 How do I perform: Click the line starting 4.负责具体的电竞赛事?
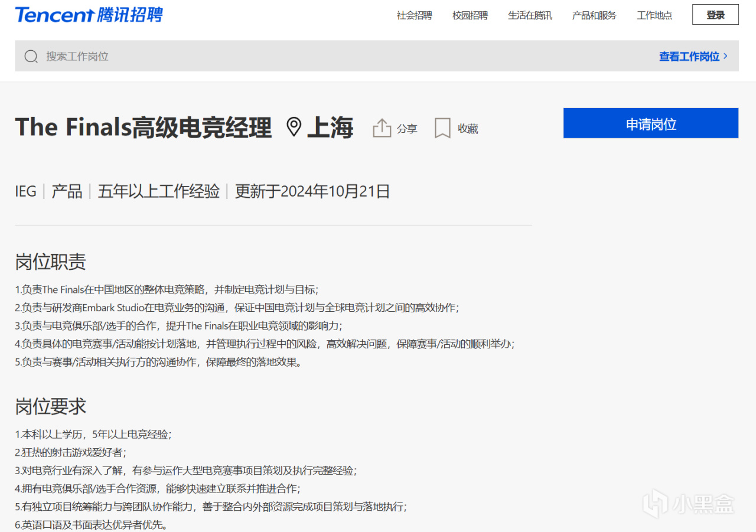coord(265,344)
